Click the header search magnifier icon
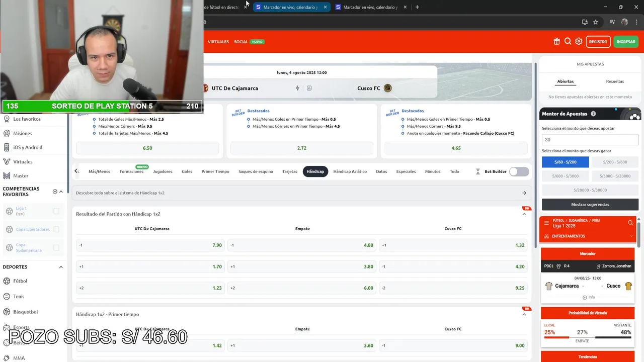 pyautogui.click(x=568, y=42)
